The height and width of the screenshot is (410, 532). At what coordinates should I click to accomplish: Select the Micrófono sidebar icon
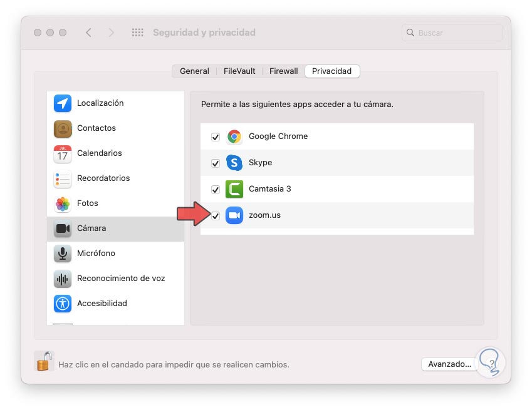point(62,253)
